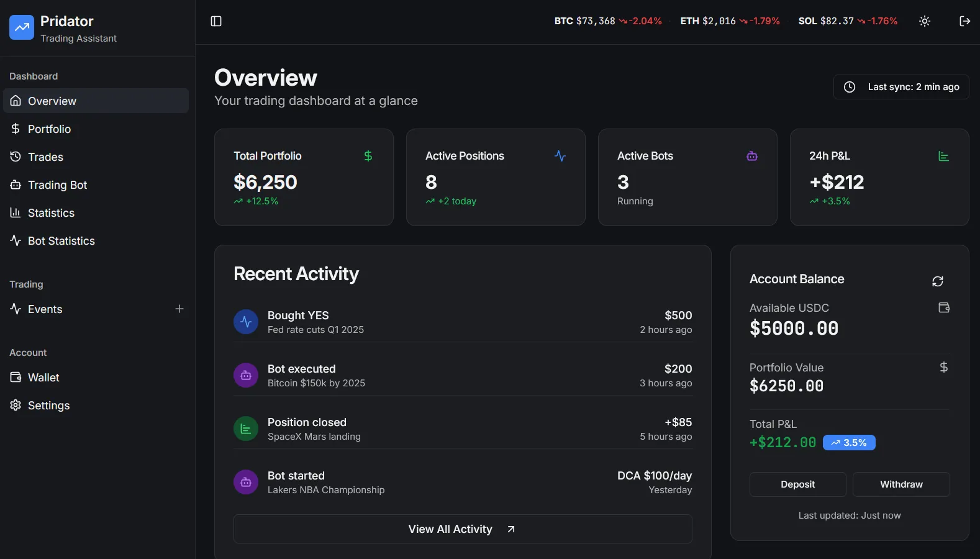Open View All Activity

463,529
